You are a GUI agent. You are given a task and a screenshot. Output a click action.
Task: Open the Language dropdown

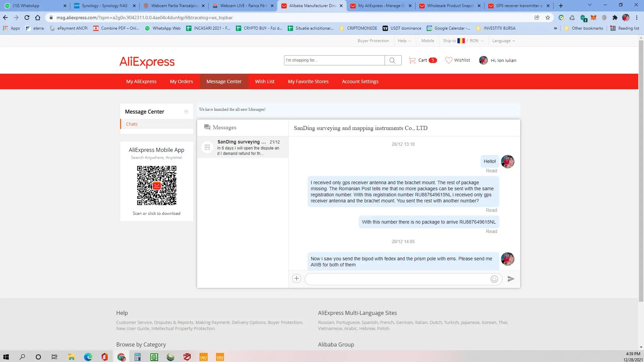[503, 41]
